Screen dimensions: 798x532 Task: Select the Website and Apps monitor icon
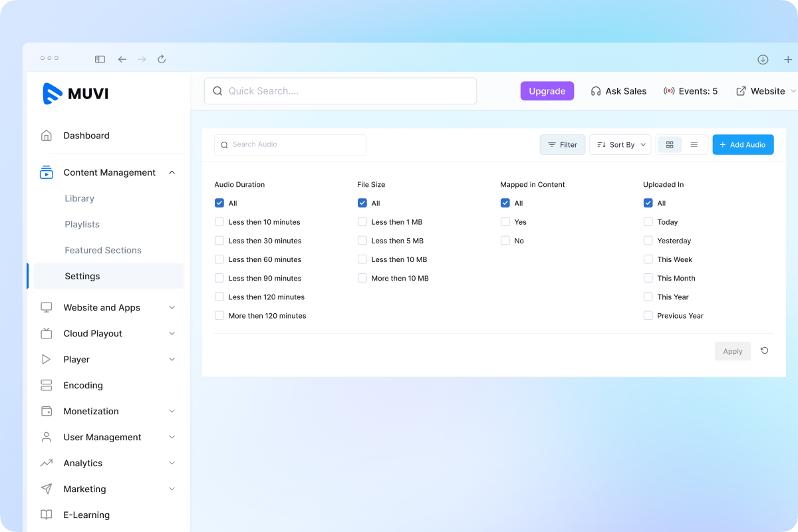[47, 307]
